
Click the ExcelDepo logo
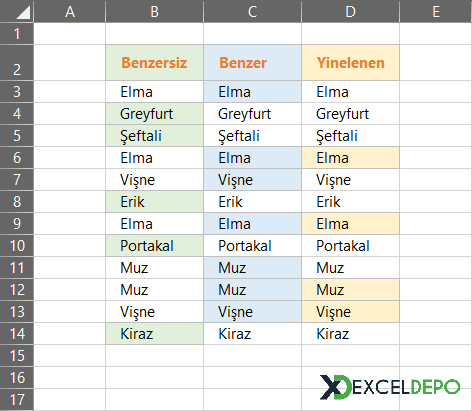coord(390,387)
